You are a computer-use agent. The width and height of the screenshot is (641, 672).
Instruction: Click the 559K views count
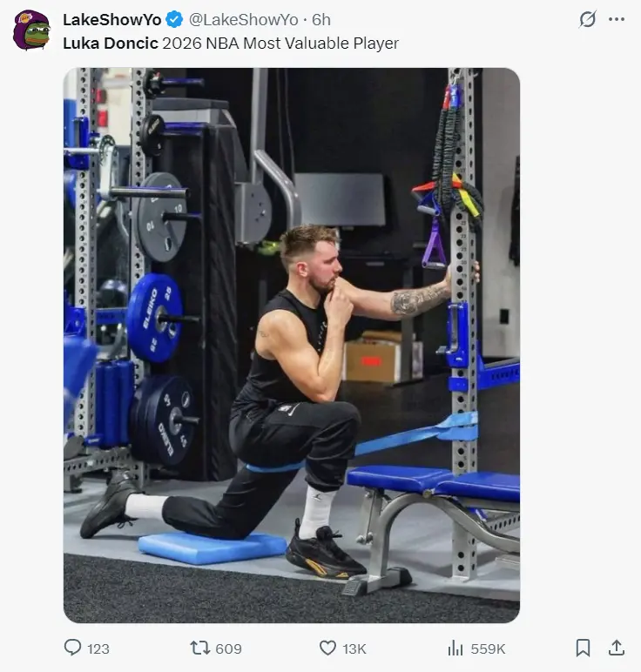(488, 648)
